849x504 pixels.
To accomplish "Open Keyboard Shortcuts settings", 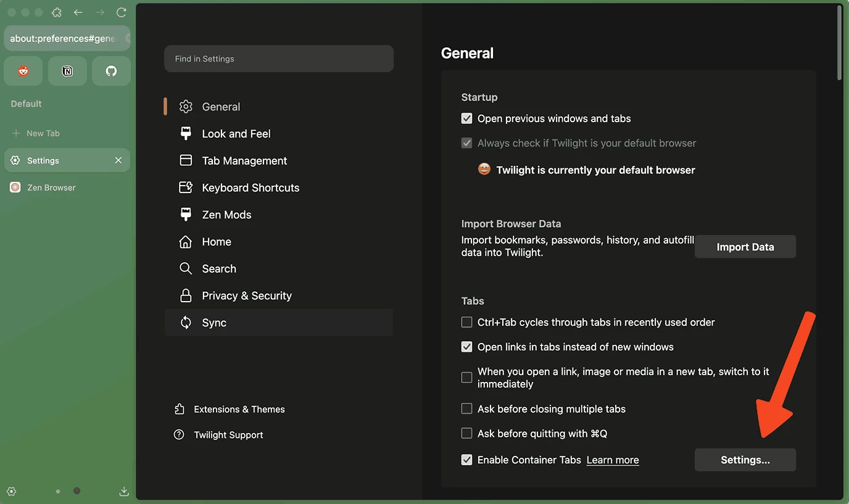I will pos(279,188).
